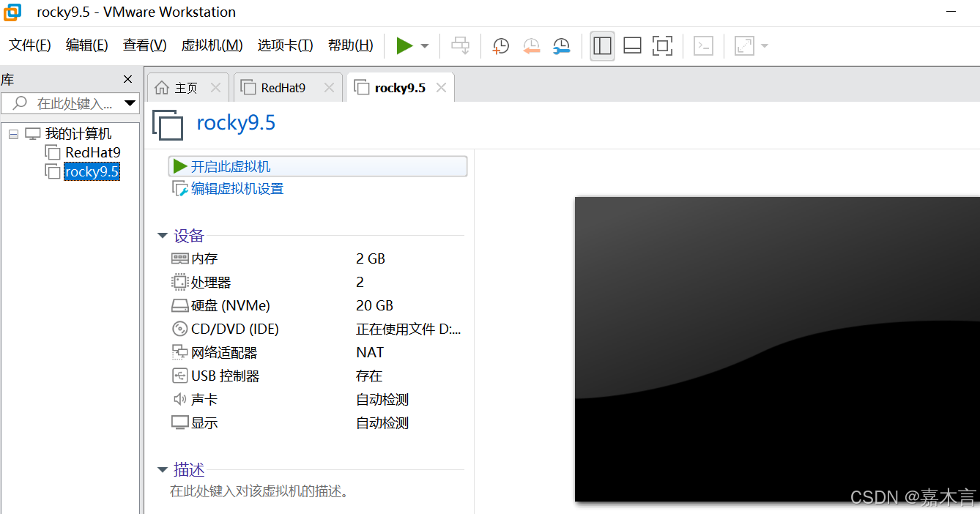Click the USB 控制器 value 存在
The width and height of the screenshot is (980, 514).
pos(369,376)
